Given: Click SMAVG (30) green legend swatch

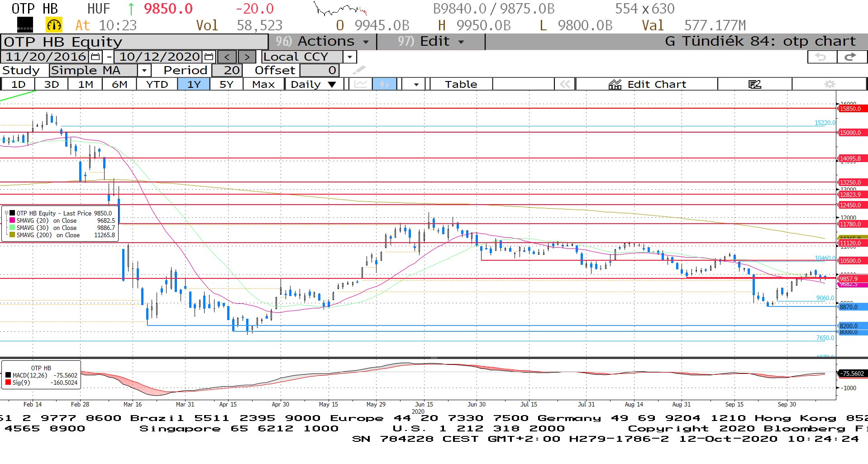Looking at the screenshot, I should pyautogui.click(x=12, y=228).
